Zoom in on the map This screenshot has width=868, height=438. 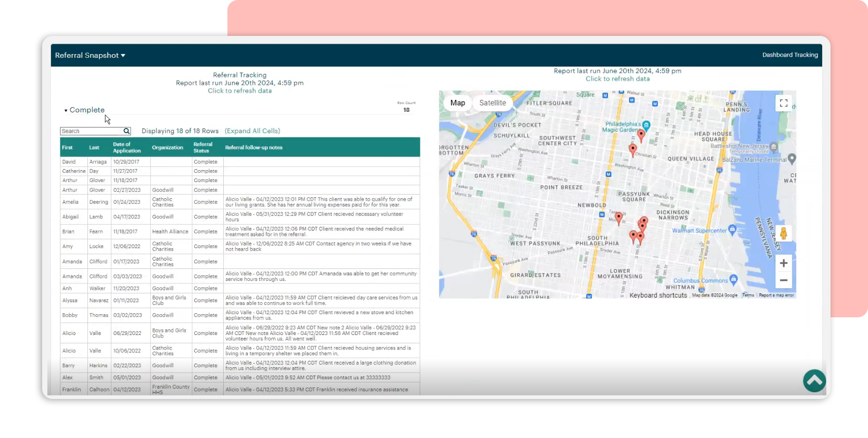coord(784,263)
